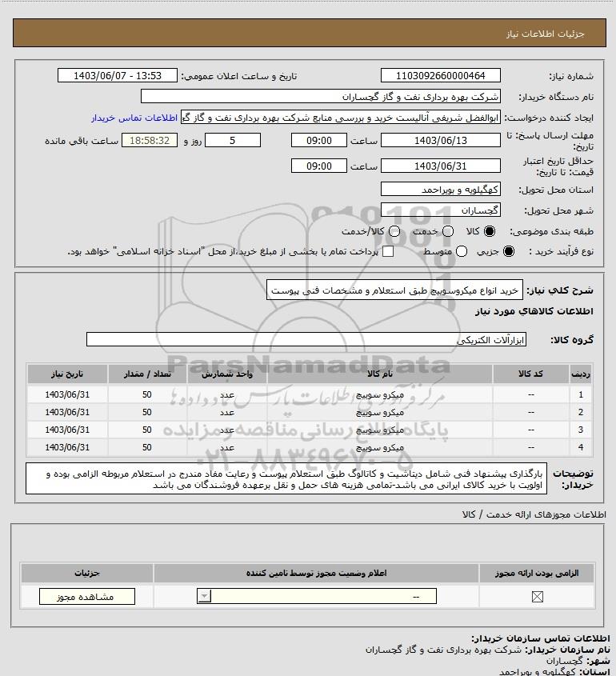This screenshot has width=616, height=676.
Task: Select the کالا/خدمت radio button
Action: pos(394,231)
